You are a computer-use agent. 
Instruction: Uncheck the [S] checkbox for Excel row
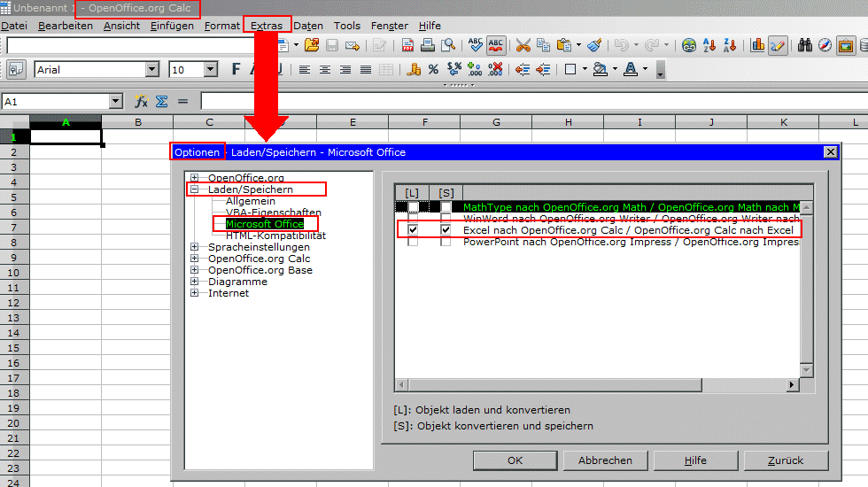[446, 230]
